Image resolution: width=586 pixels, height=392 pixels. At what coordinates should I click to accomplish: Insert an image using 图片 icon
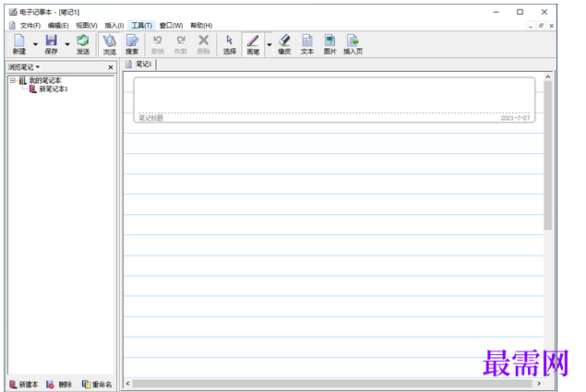click(329, 44)
